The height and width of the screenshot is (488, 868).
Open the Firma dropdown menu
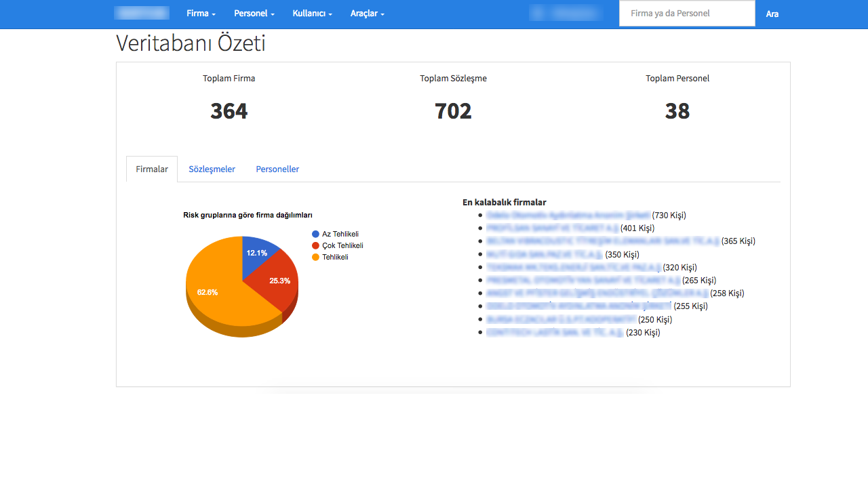201,14
